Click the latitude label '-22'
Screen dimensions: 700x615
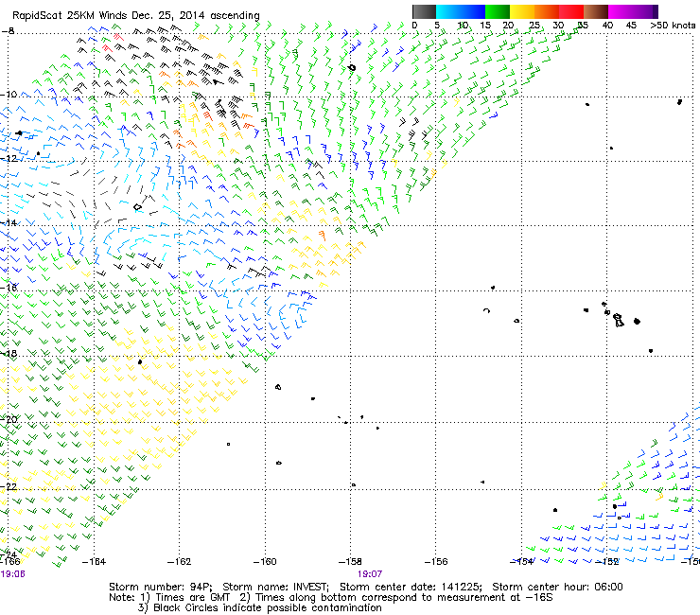click(x=9, y=487)
